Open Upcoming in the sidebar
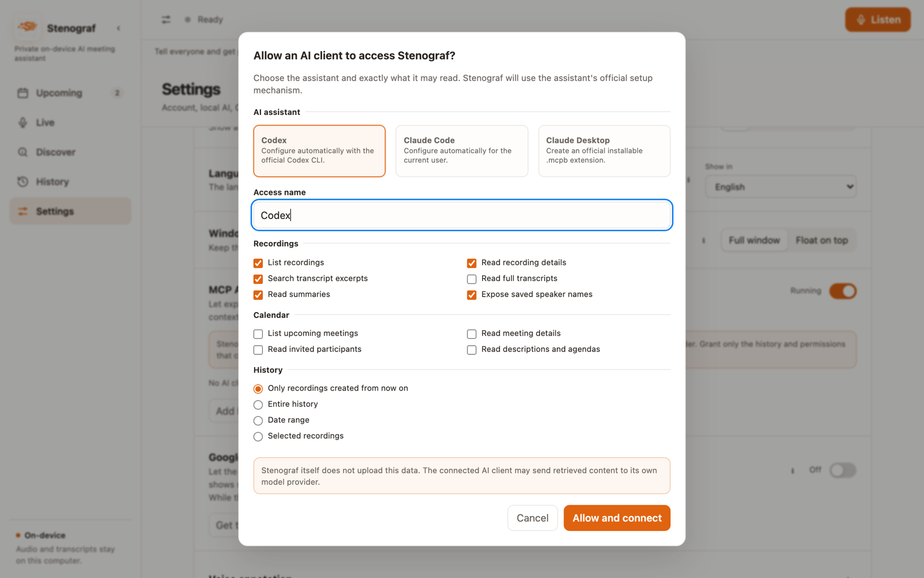Screen dimensions: 924x578 [x=70, y=93]
